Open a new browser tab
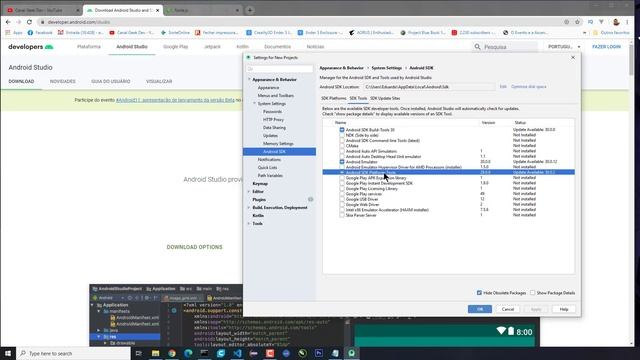640x360 pixels. pos(250,10)
